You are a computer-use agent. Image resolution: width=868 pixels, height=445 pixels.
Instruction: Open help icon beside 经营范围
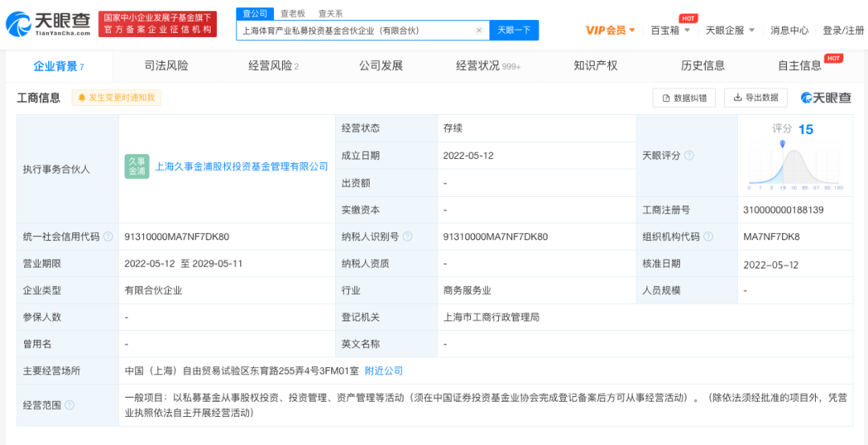point(69,405)
